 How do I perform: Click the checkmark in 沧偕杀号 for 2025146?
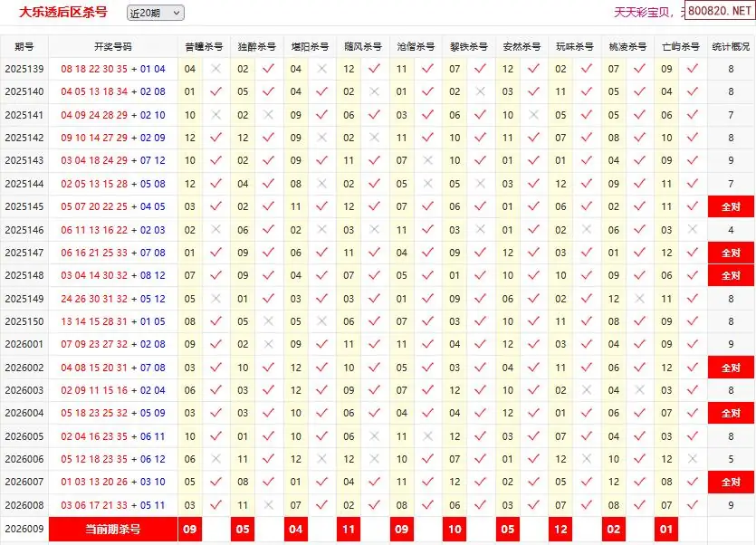[427, 230]
